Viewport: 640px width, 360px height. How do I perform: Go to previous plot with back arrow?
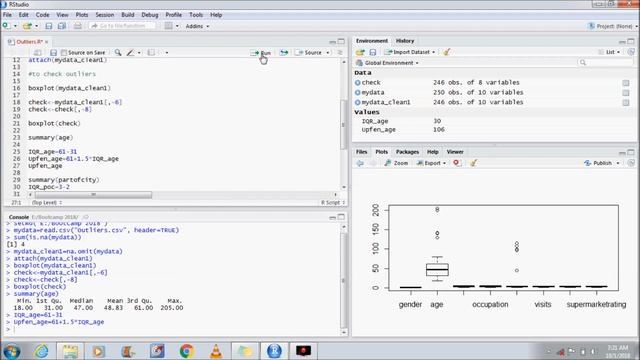point(360,163)
